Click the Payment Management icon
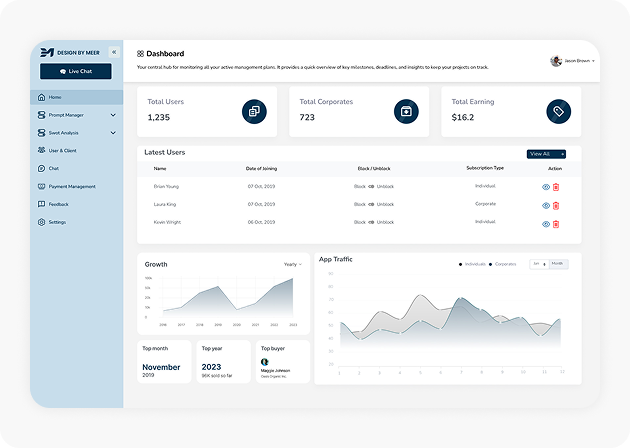The width and height of the screenshot is (630, 448). [41, 186]
